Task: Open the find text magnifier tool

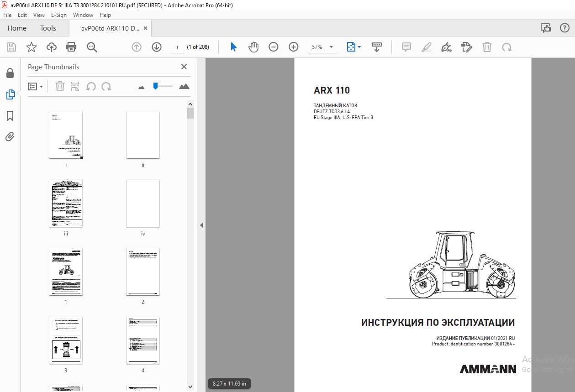Action: tap(92, 47)
